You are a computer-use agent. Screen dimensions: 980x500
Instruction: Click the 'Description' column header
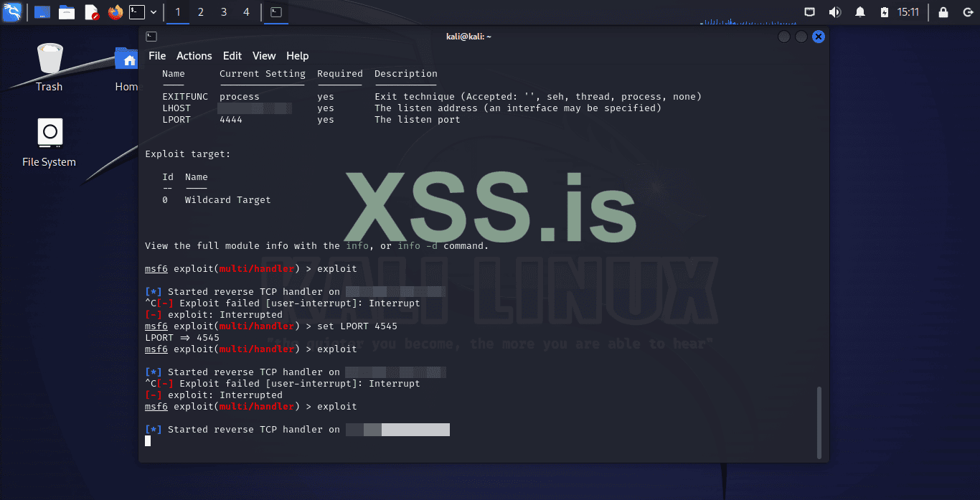(x=406, y=73)
